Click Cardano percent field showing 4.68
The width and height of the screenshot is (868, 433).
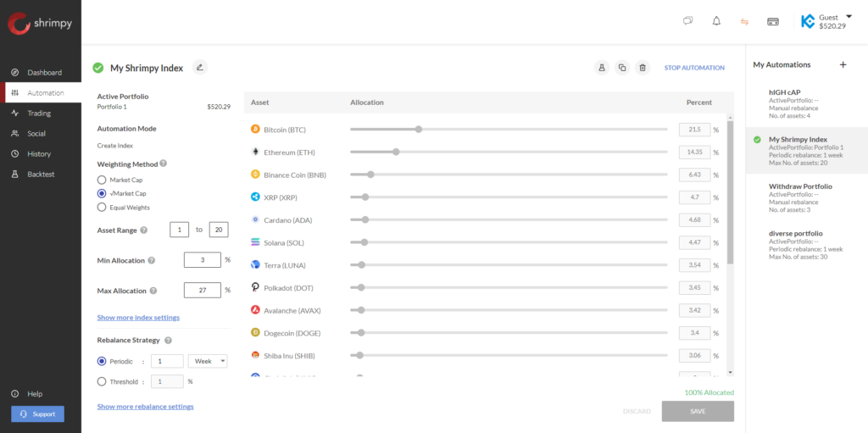point(695,219)
